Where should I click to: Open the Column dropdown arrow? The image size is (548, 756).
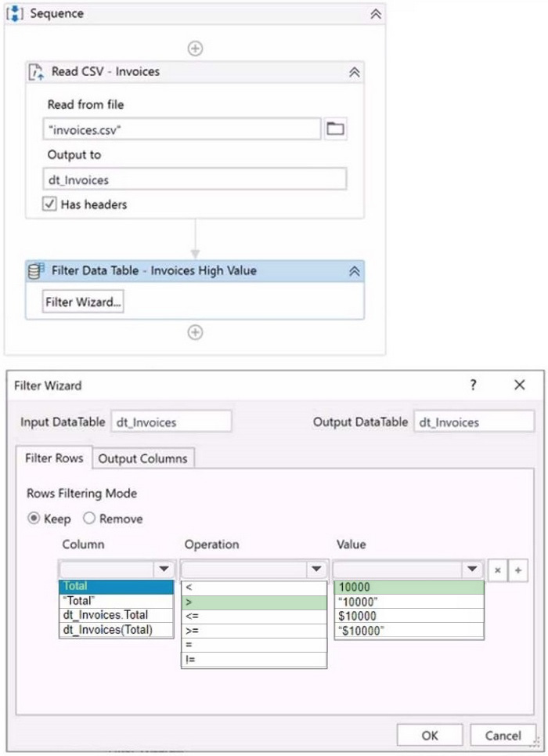pos(164,570)
